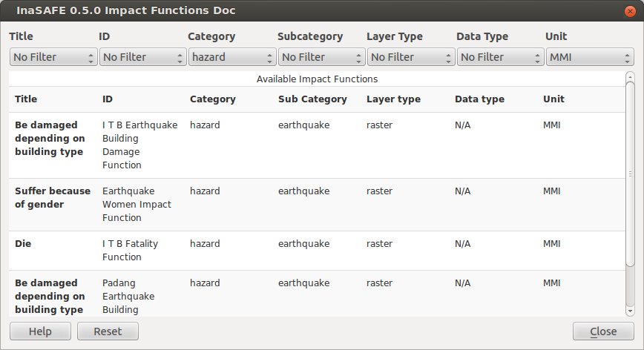Open the Category filter set to hazard

(x=232, y=57)
